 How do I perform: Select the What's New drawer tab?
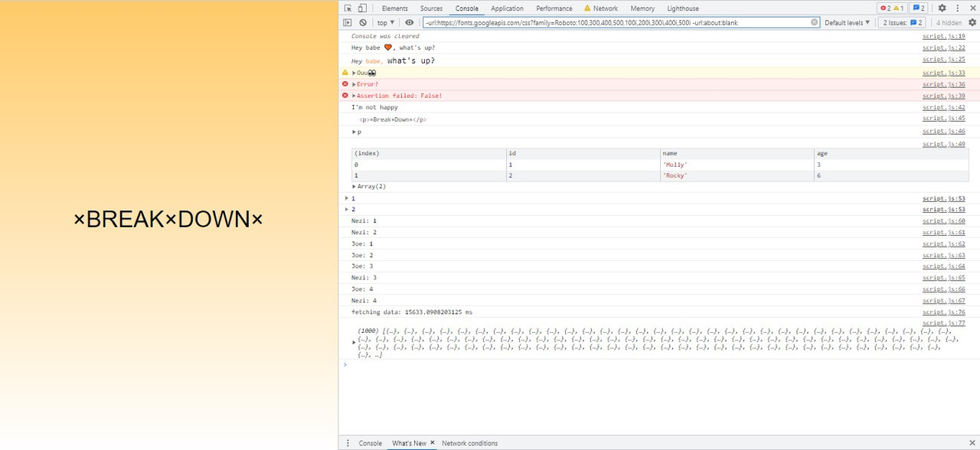[x=410, y=443]
